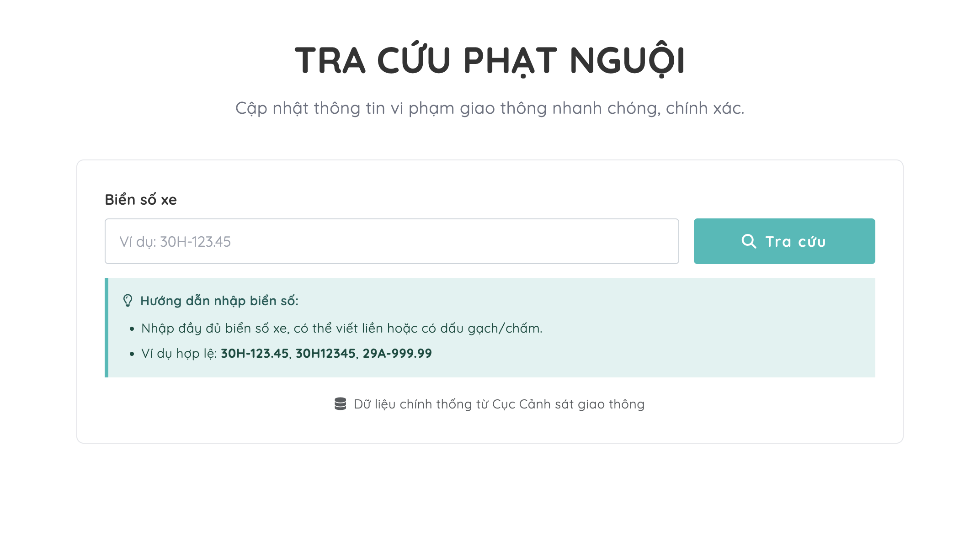The image size is (980, 541).
Task: Click the "Ví dụ hợp lệ:" label text
Action: point(179,354)
